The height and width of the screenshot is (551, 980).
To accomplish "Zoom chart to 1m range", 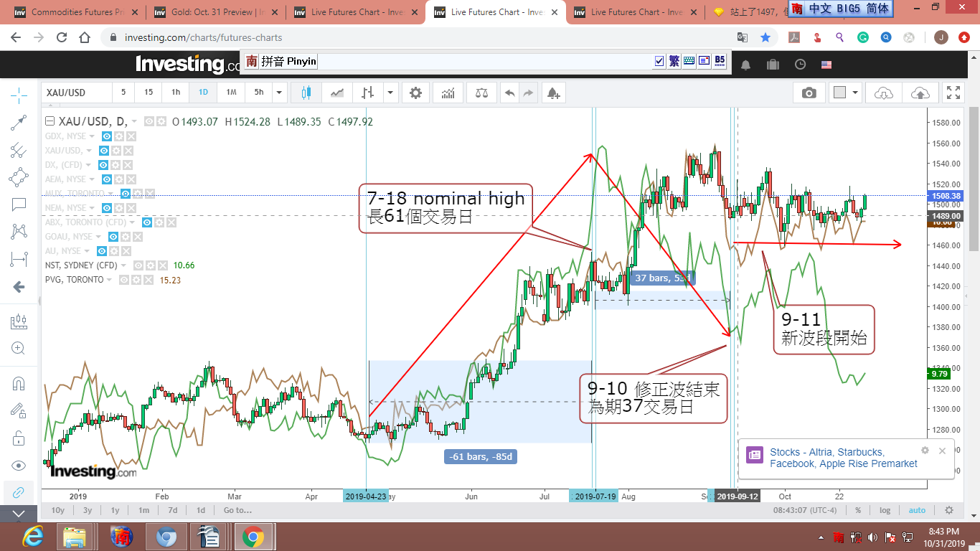I will (x=144, y=510).
